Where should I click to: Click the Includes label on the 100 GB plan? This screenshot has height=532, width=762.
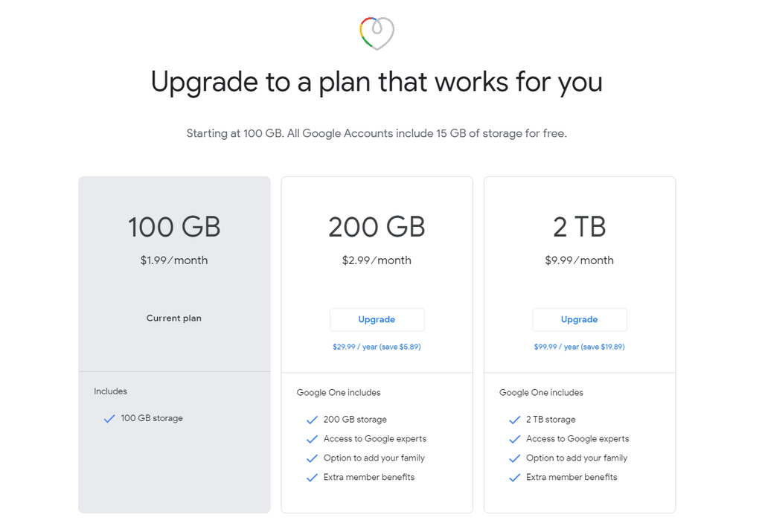click(x=110, y=391)
